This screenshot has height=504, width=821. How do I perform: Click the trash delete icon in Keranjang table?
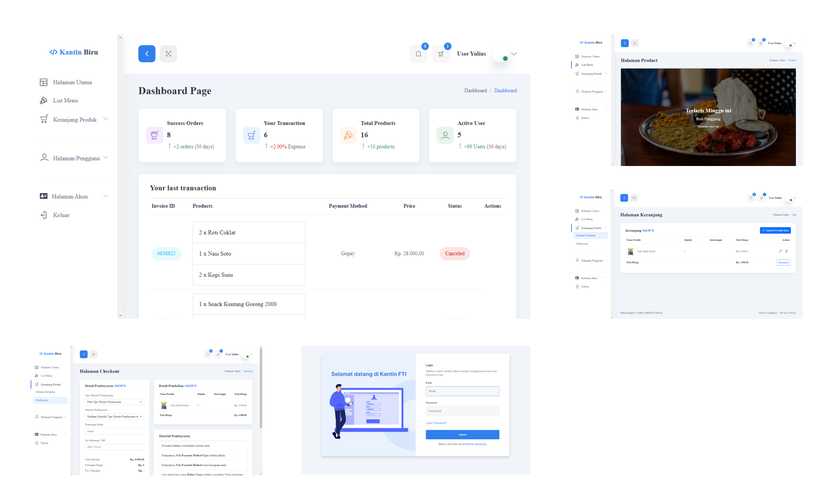pyautogui.click(x=786, y=251)
